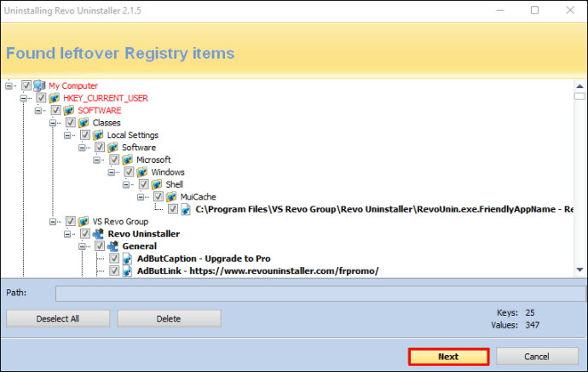The image size is (588, 372).
Task: Click the Microsoft registry folder icon
Action: pos(127,160)
